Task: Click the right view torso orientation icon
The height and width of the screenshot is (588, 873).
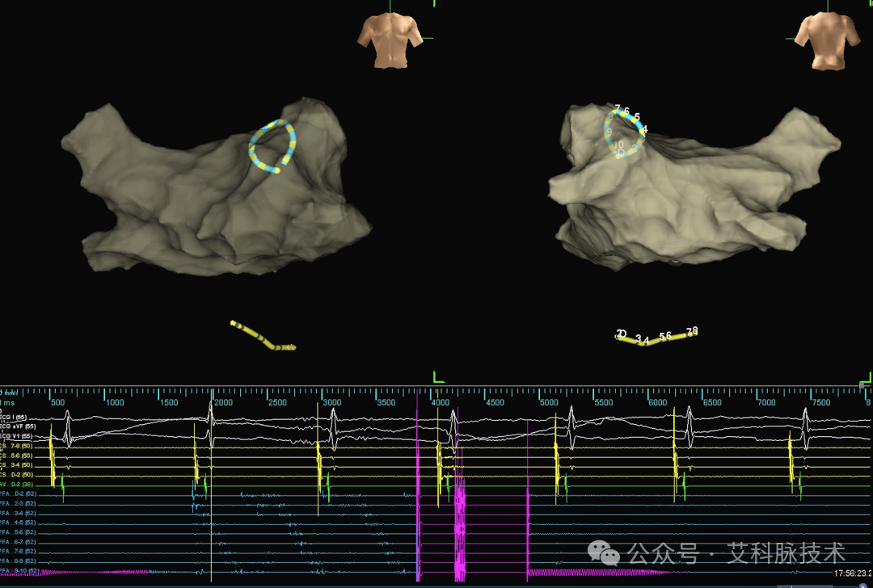Action: coord(827,40)
